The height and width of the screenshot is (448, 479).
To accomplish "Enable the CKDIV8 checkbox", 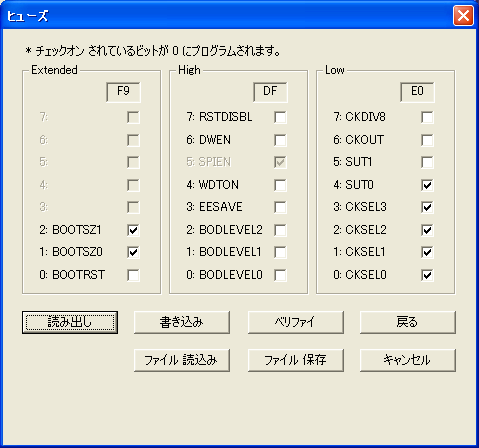I will (x=427, y=117).
